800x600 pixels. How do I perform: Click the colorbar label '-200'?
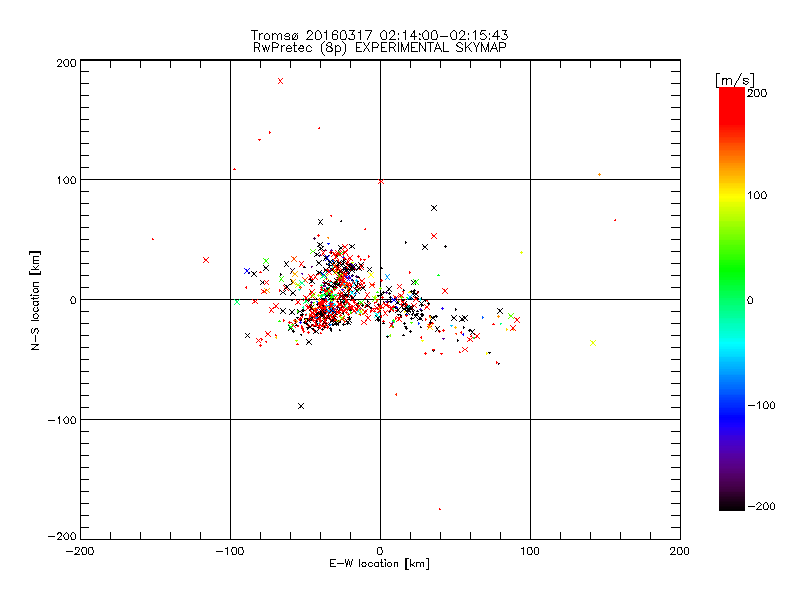(x=761, y=507)
